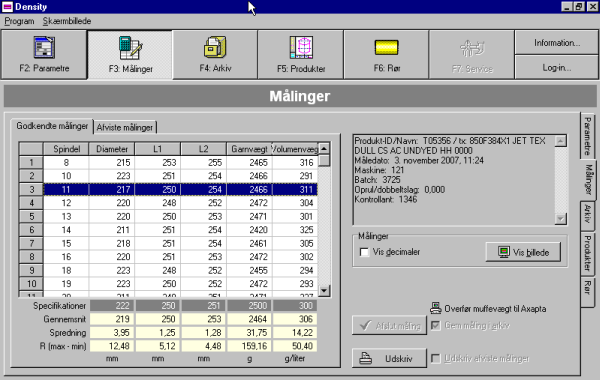Open the Skærmbillede menu
This screenshot has height=380, width=600.
(67, 21)
